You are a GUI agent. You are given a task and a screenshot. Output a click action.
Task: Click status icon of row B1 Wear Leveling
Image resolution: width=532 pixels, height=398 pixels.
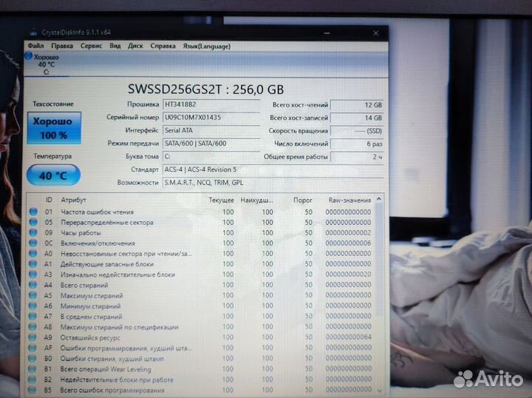tap(33, 369)
